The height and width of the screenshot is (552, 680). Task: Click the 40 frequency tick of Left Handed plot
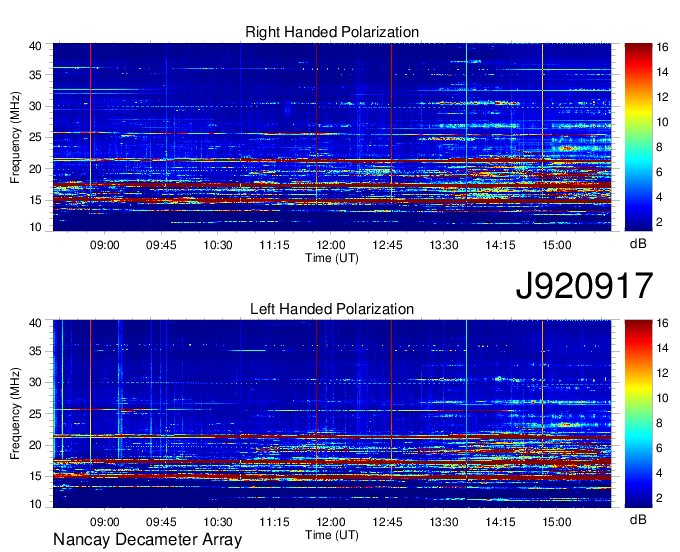tap(35, 323)
